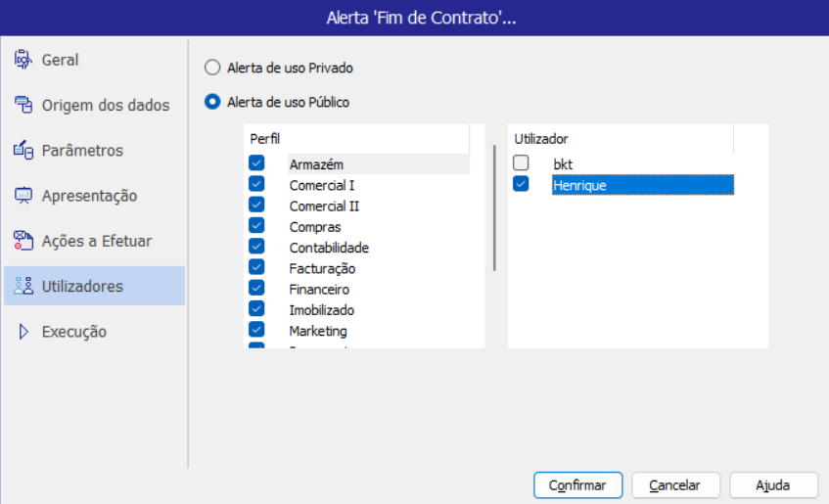Uncheck the Armazém profile checkbox
The height and width of the screenshot is (504, 829).
point(257,163)
